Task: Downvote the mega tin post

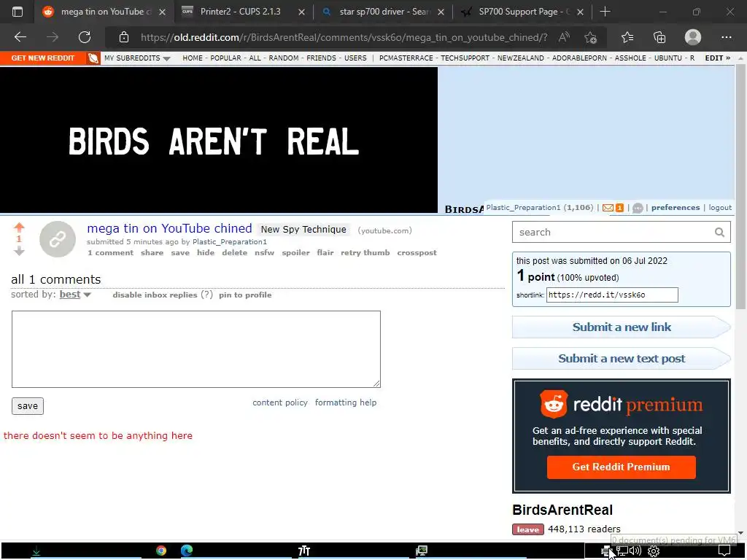Action: click(19, 251)
